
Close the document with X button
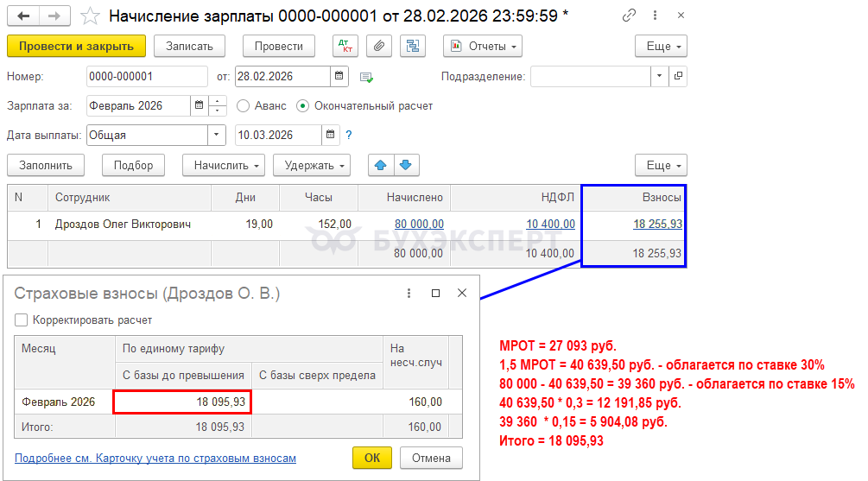pos(681,16)
